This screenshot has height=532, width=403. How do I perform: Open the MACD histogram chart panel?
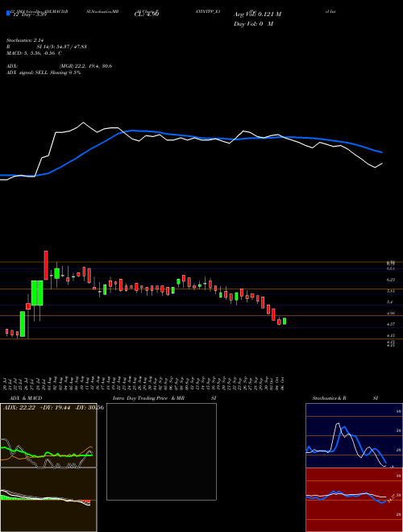point(48,500)
